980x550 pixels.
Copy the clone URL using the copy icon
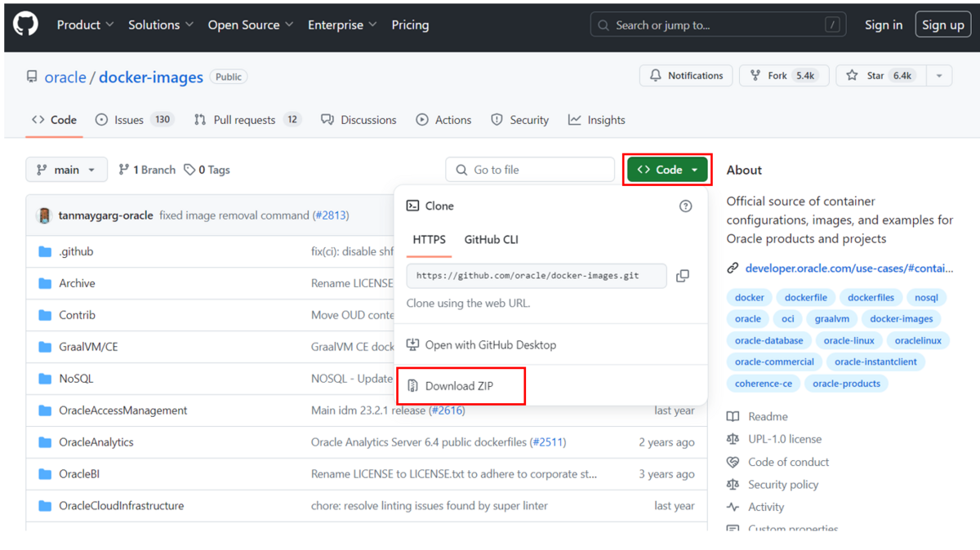click(683, 276)
